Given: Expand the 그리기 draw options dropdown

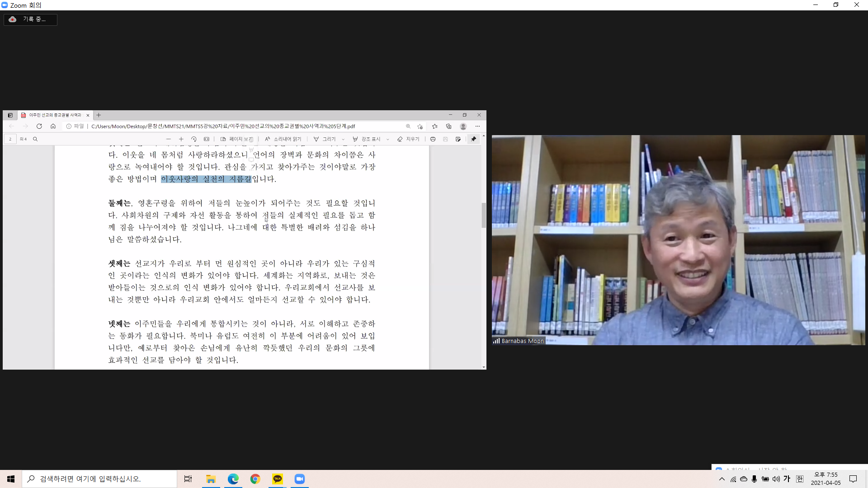Looking at the screenshot, I should click(343, 139).
